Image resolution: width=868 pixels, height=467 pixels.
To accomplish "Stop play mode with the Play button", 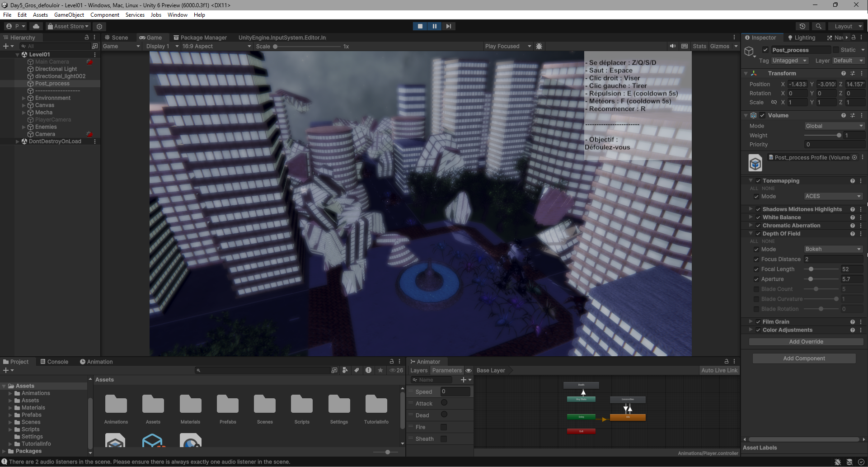I will [420, 26].
